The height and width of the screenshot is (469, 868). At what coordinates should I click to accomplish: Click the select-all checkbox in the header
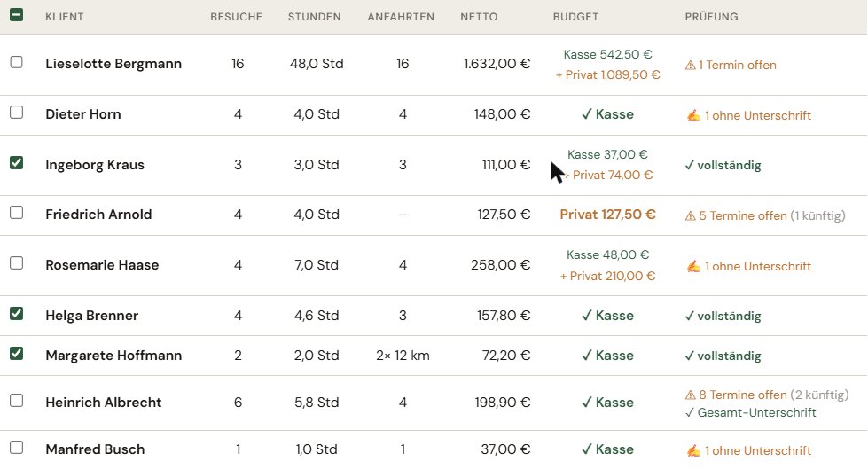pyautogui.click(x=17, y=15)
